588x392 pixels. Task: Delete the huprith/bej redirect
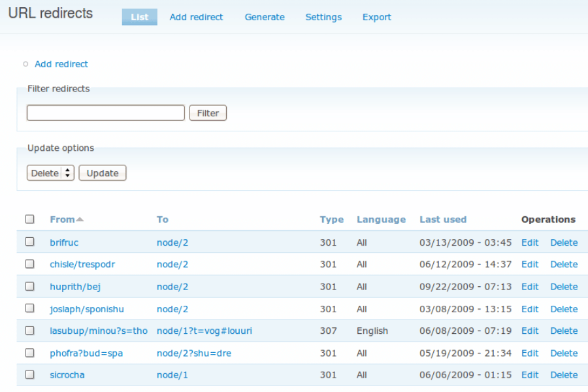(564, 286)
